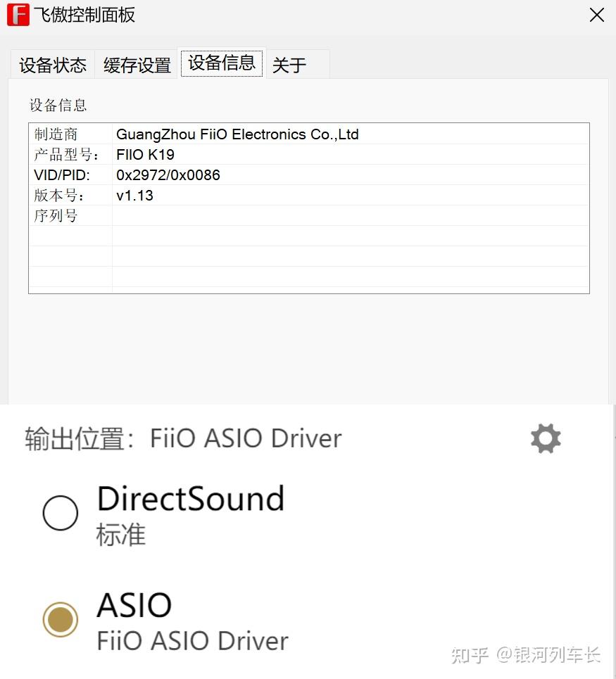The image size is (616, 679).
Task: Click the FiiO ASIO Driver subtitle text
Action: pos(192,641)
